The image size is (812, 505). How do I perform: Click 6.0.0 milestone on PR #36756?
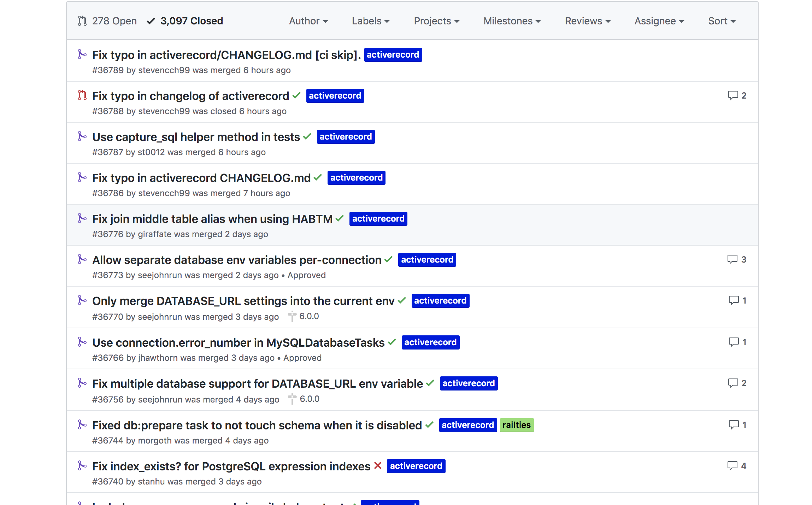pyautogui.click(x=309, y=399)
